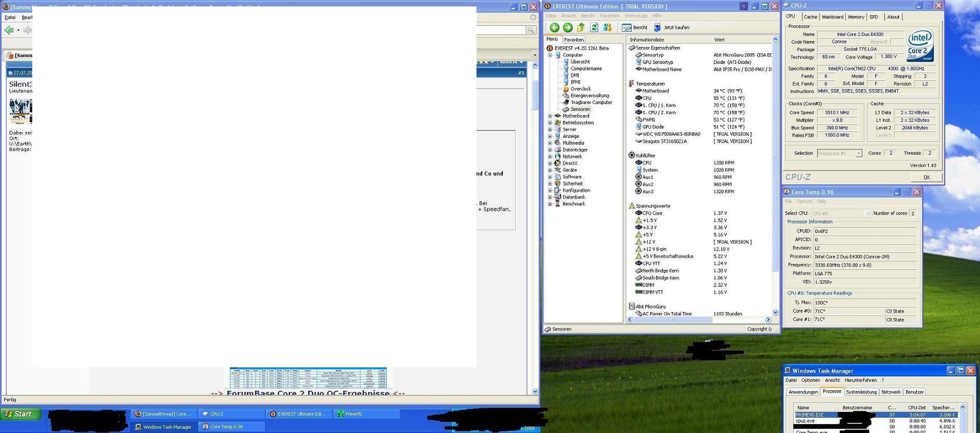Image resolution: width=980 pixels, height=433 pixels.
Task: Click the green Back arrow in EVEREST toolbar
Action: (554, 28)
